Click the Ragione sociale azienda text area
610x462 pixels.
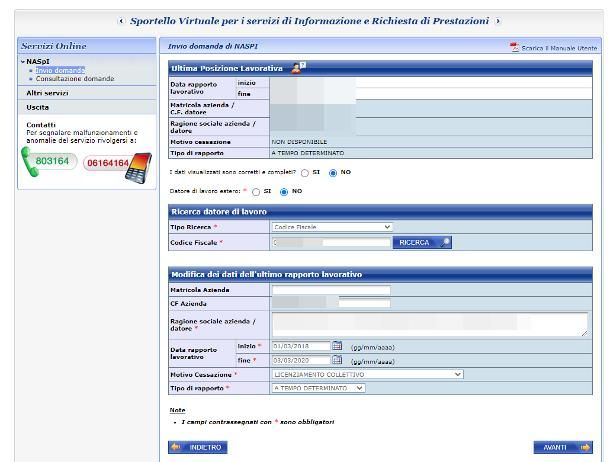tap(430, 324)
